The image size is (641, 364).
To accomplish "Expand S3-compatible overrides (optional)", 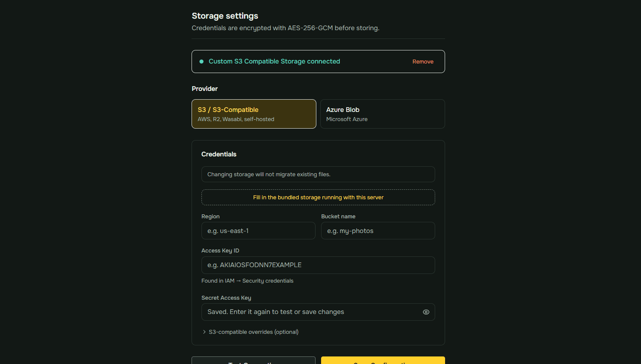I will coord(250,332).
